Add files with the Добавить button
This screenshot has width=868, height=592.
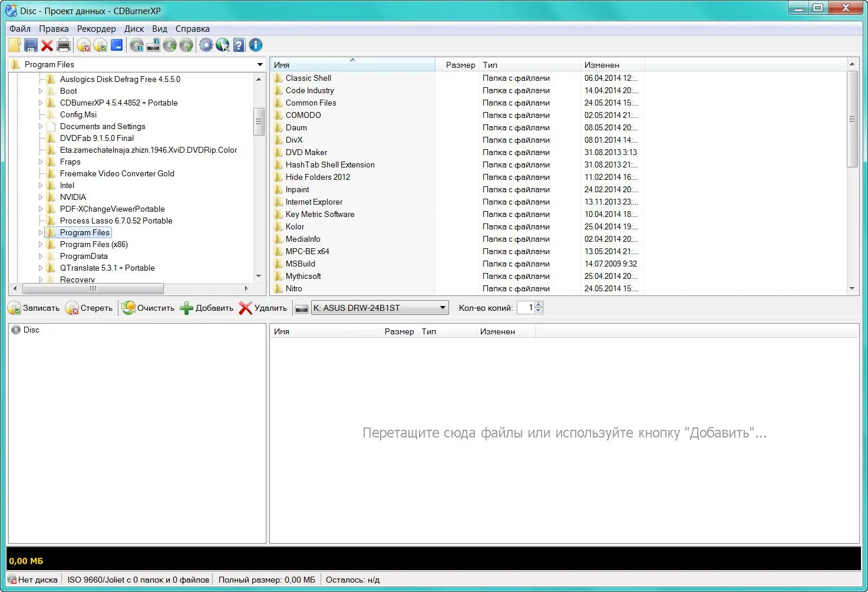coord(206,307)
